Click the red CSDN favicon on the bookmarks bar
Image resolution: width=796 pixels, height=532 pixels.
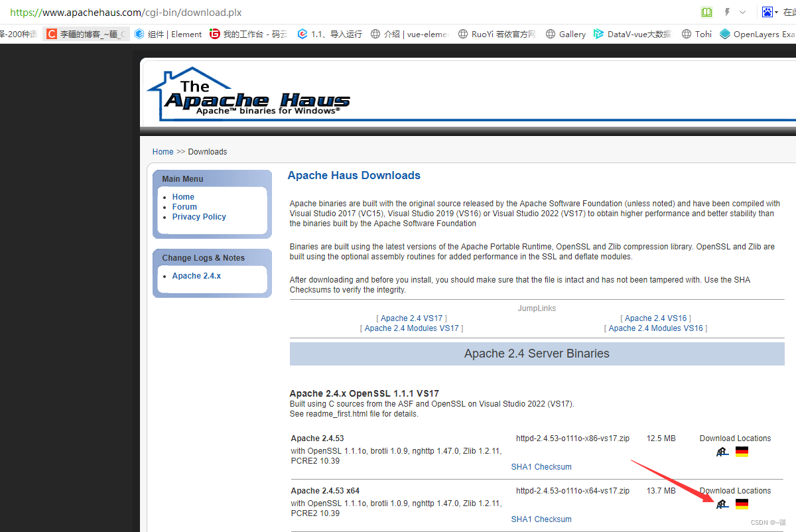tap(51, 33)
